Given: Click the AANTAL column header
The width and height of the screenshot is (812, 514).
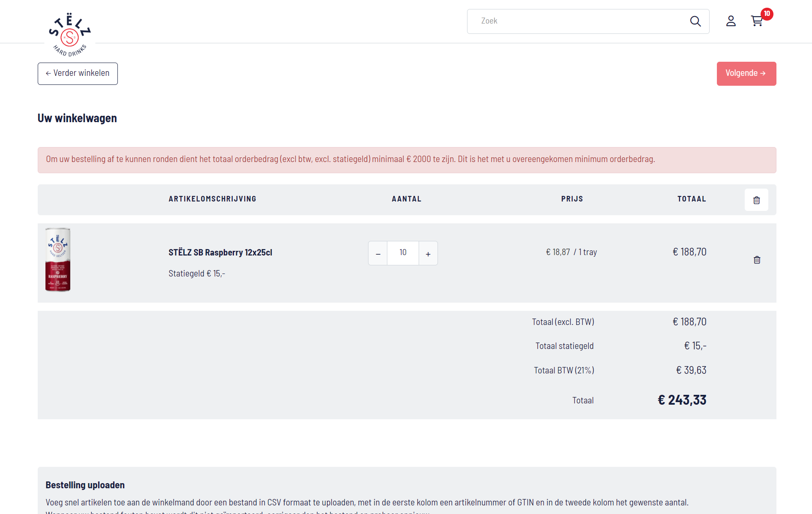Looking at the screenshot, I should (407, 199).
